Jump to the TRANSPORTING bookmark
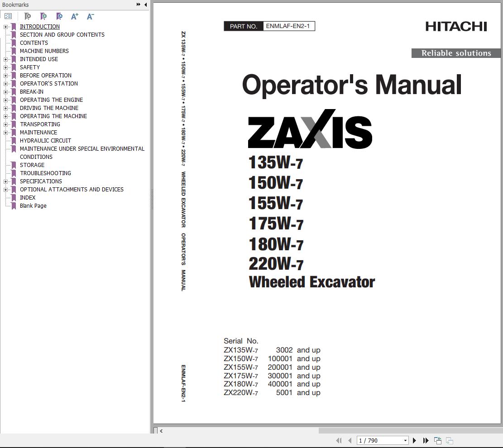Image resolution: width=503 pixels, height=448 pixels. (40, 124)
